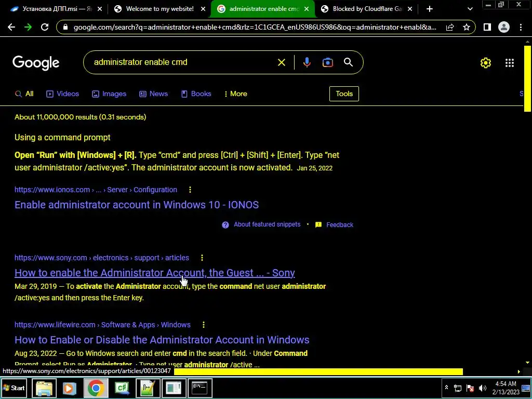Viewport: 532px width, 399px height.
Task: Show hidden system tray icons
Action: coord(446,388)
